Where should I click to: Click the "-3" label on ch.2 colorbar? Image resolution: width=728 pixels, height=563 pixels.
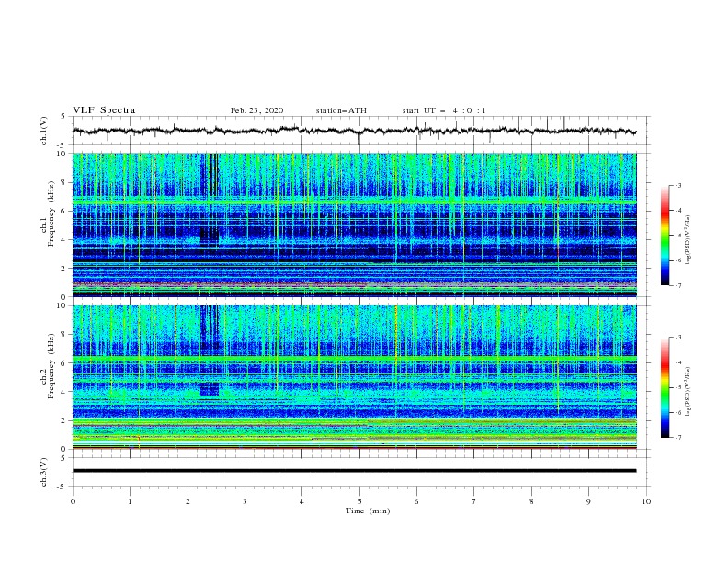tap(678, 338)
